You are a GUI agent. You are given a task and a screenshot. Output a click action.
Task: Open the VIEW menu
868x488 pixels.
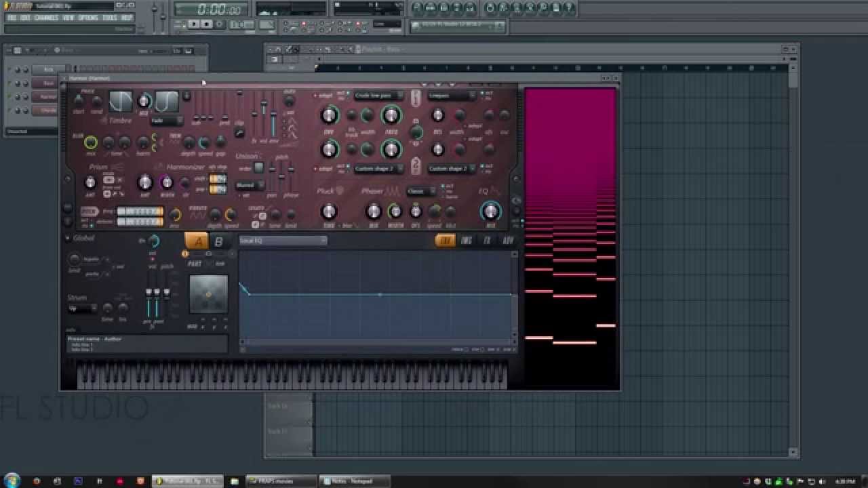[68, 18]
